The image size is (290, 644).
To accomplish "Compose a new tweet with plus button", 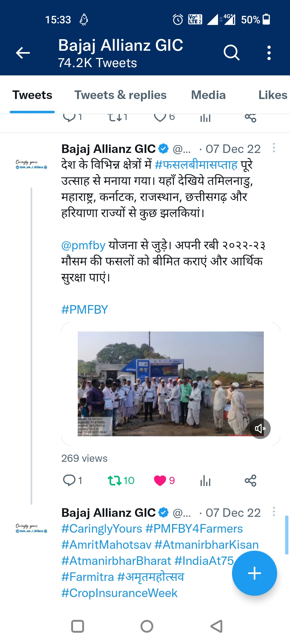I will coord(254,573).
